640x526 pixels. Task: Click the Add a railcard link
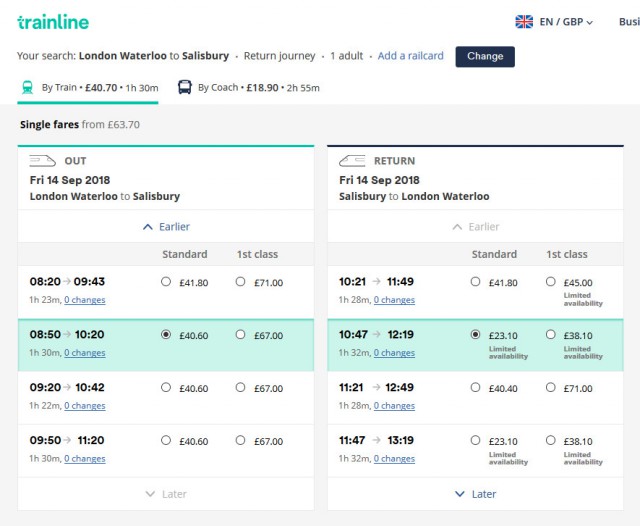(x=410, y=56)
